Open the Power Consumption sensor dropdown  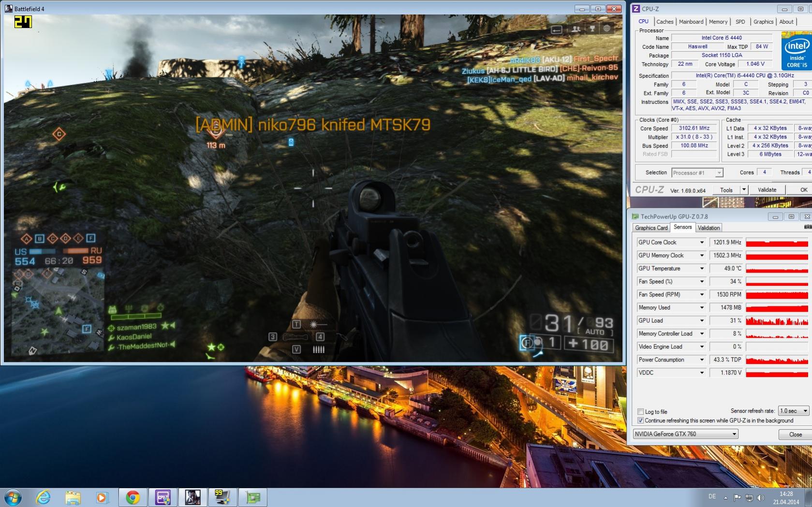702,360
